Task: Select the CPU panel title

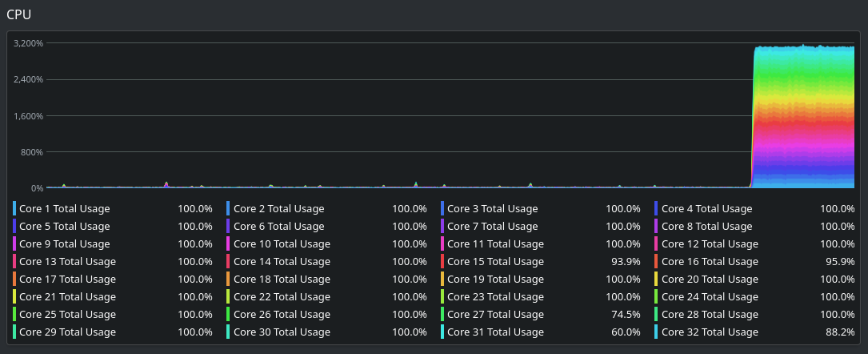Action: coord(19,15)
